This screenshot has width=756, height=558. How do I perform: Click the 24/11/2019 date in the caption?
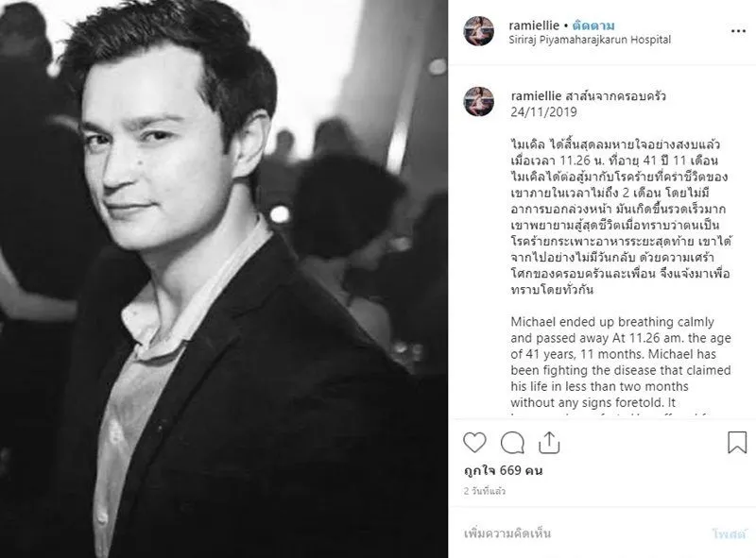[544, 111]
